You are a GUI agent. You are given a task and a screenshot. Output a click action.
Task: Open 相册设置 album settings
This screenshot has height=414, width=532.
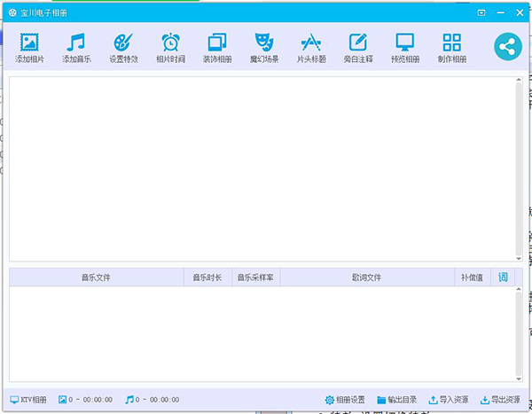345,400
